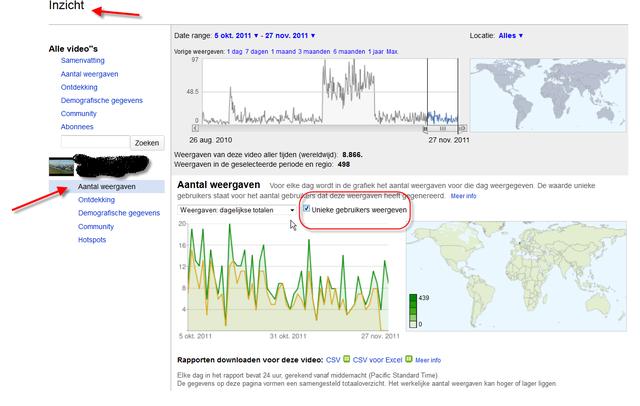Open Demografische gegevens under Alle video's

[x=102, y=100]
